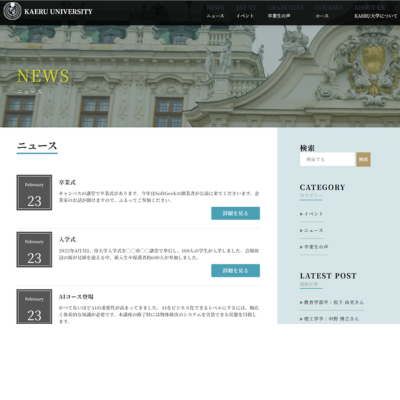Click the February 23 date box beside AIコース登場
Viewport: 400px width, 400px height.
[x=34, y=306]
